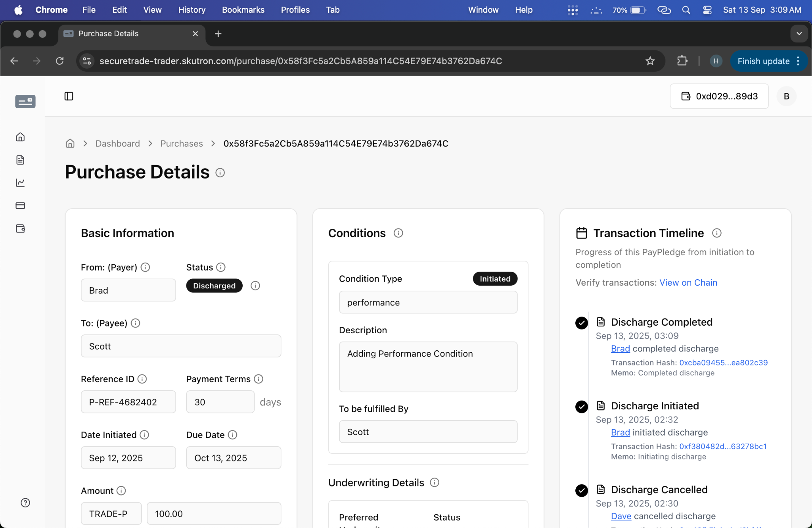Screen dimensions: 812x528
Task: Click Brad link under Discharge Completed
Action: click(x=620, y=349)
